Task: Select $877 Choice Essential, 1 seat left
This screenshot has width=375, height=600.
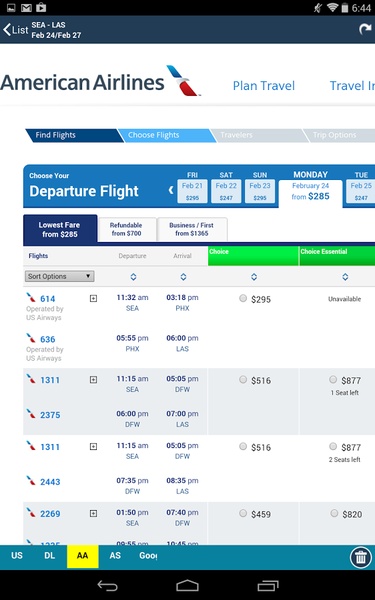Action: (x=333, y=379)
